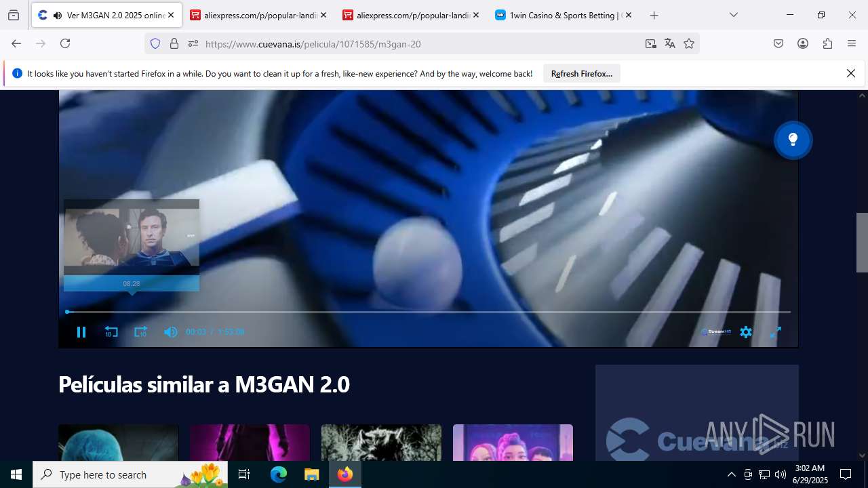Open similar movie with pink-haired group poster

pos(513,443)
